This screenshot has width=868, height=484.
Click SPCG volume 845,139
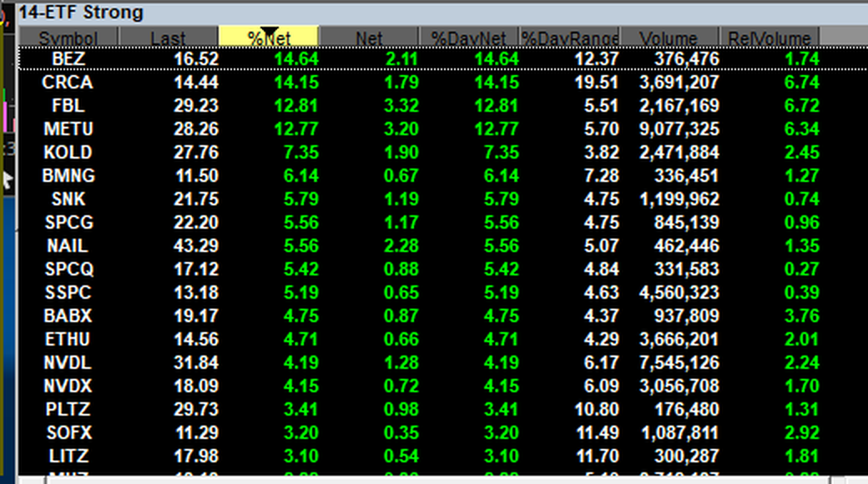click(x=686, y=222)
